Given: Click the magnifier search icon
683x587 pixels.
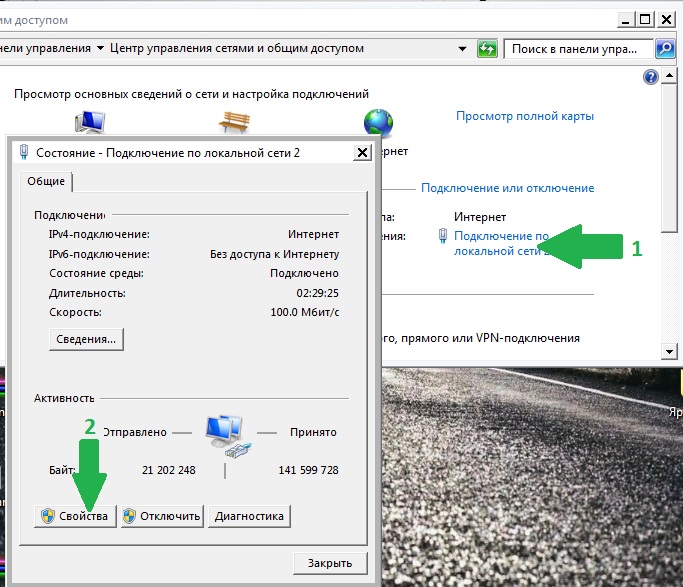Looking at the screenshot, I should [x=666, y=49].
